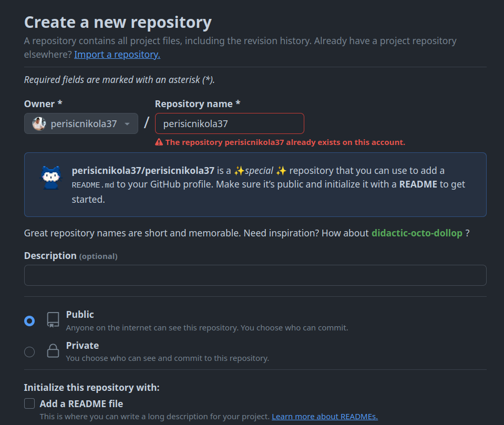The width and height of the screenshot is (504, 425).
Task: Click the Repository name input field
Action: click(229, 123)
